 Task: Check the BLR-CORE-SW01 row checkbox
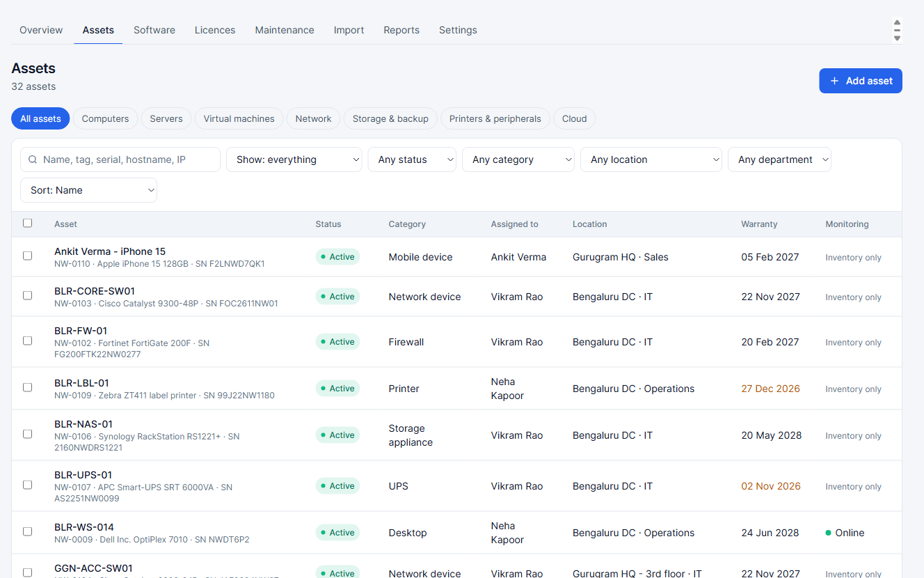pyautogui.click(x=28, y=296)
